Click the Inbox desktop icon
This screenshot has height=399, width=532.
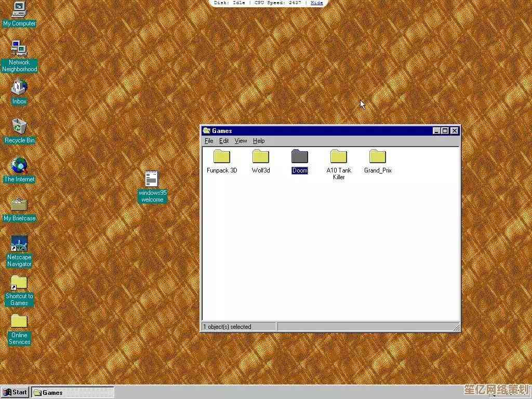click(x=19, y=87)
